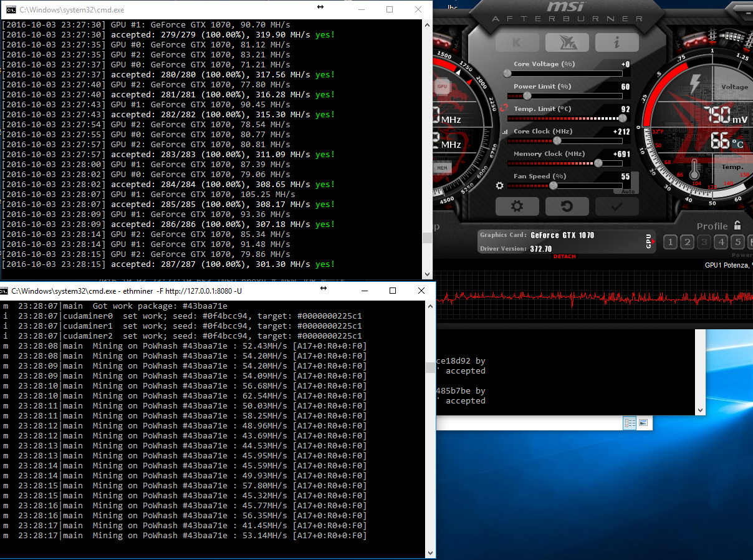Toggle the Profile lock icon
The image size is (753, 560).
point(737,226)
